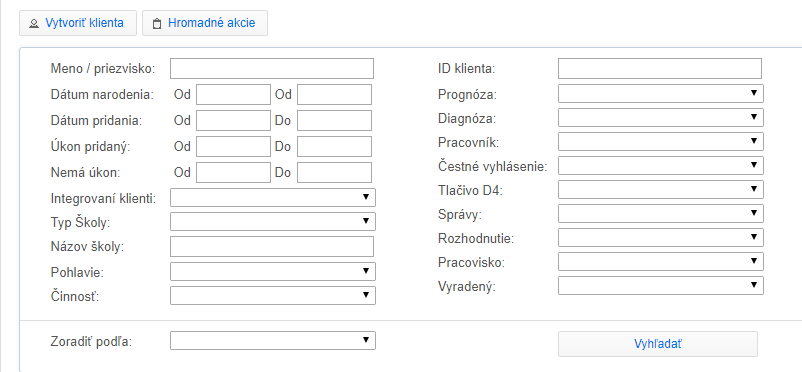The image size is (802, 372).
Task: Click the Názov školy input field
Action: [272, 247]
